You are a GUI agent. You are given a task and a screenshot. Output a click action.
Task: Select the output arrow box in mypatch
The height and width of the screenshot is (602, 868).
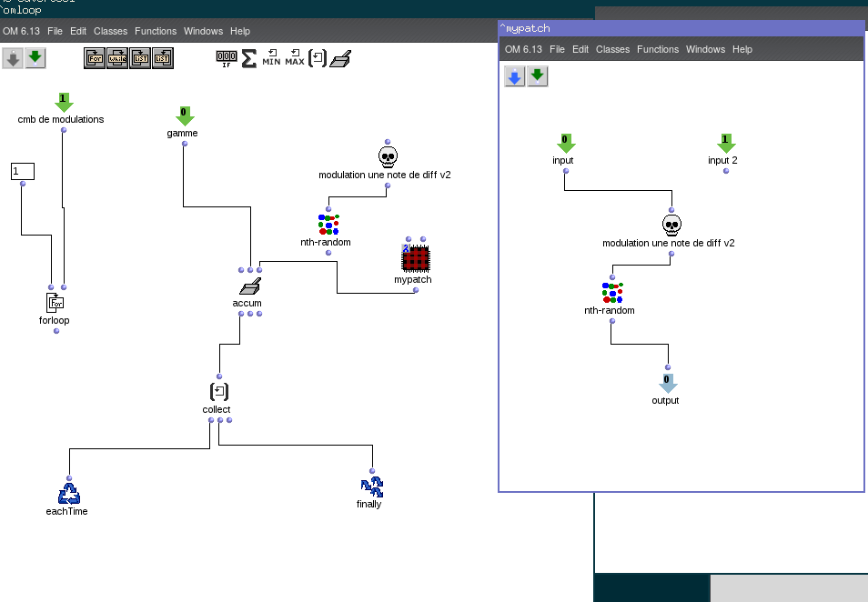point(668,383)
